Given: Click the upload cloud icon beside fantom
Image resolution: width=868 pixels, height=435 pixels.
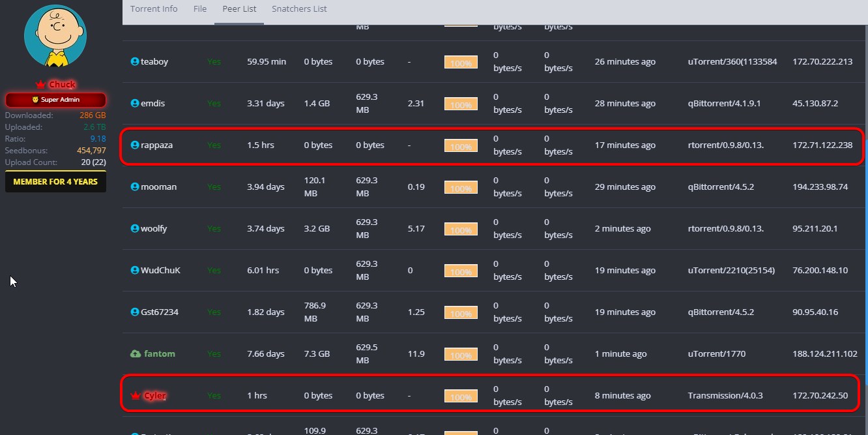Looking at the screenshot, I should [136, 353].
